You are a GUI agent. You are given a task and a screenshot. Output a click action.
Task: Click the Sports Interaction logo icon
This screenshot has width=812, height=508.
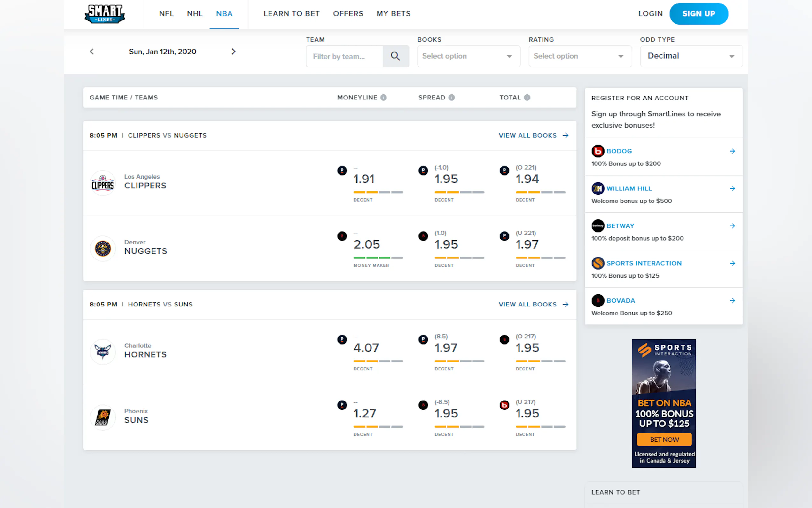[597, 263]
